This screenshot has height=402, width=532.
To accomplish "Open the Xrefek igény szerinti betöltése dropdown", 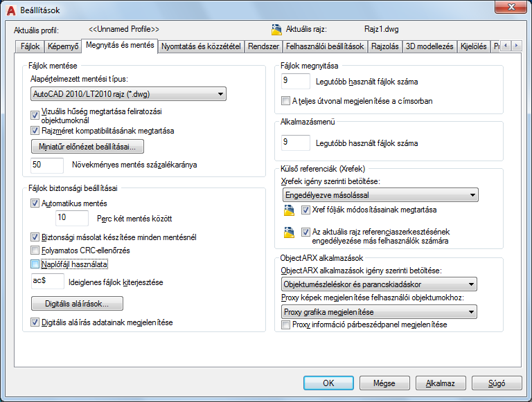I will tap(380, 195).
